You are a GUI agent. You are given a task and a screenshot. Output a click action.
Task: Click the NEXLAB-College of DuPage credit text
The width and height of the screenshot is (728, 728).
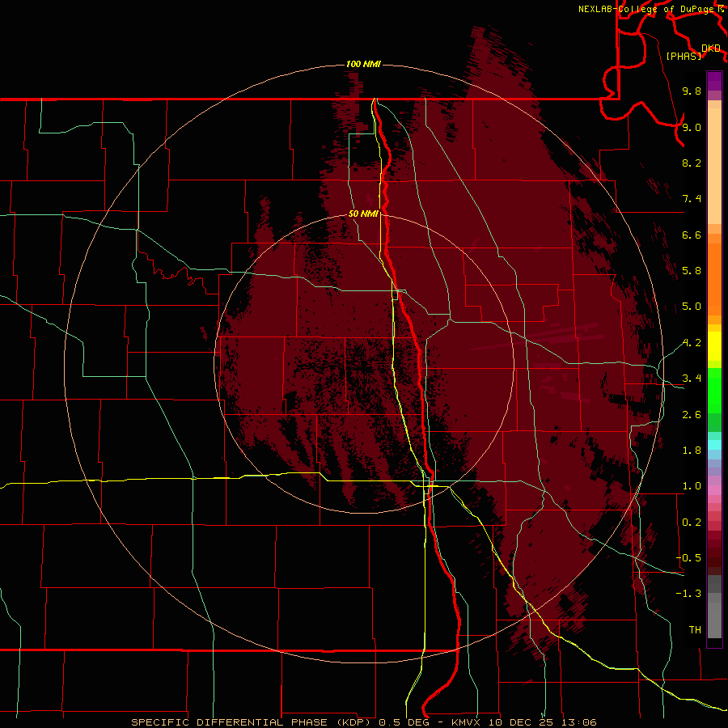pyautogui.click(x=645, y=9)
